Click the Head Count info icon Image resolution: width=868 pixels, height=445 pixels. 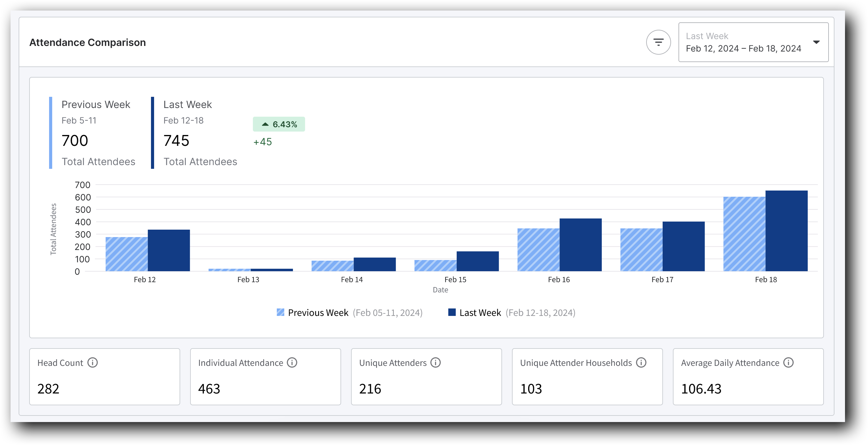pyautogui.click(x=93, y=363)
